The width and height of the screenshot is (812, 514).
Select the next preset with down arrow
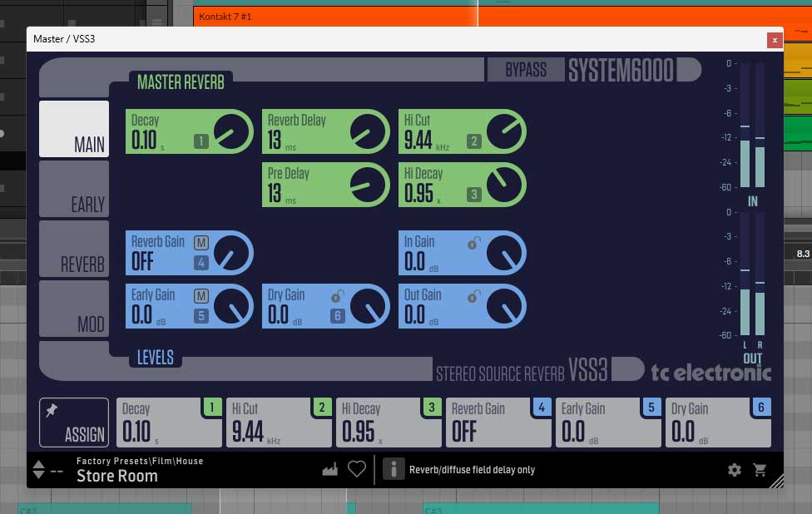pyautogui.click(x=39, y=475)
